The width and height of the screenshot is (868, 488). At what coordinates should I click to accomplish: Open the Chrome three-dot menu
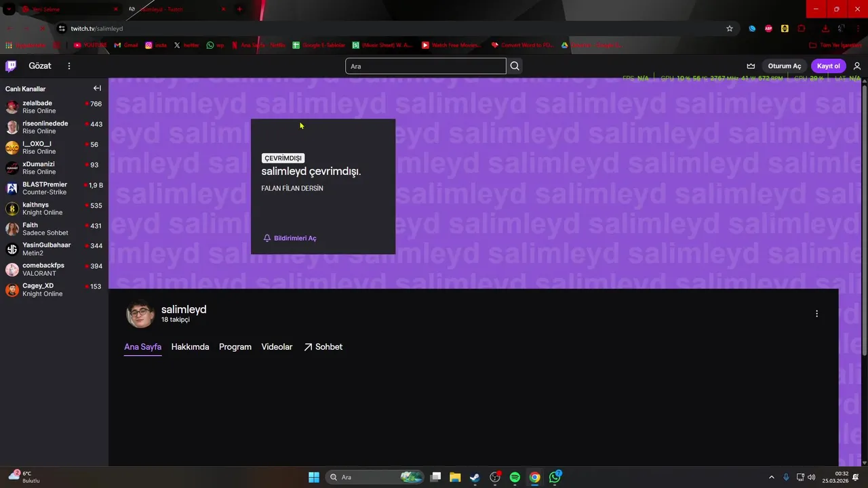pyautogui.click(x=858, y=28)
